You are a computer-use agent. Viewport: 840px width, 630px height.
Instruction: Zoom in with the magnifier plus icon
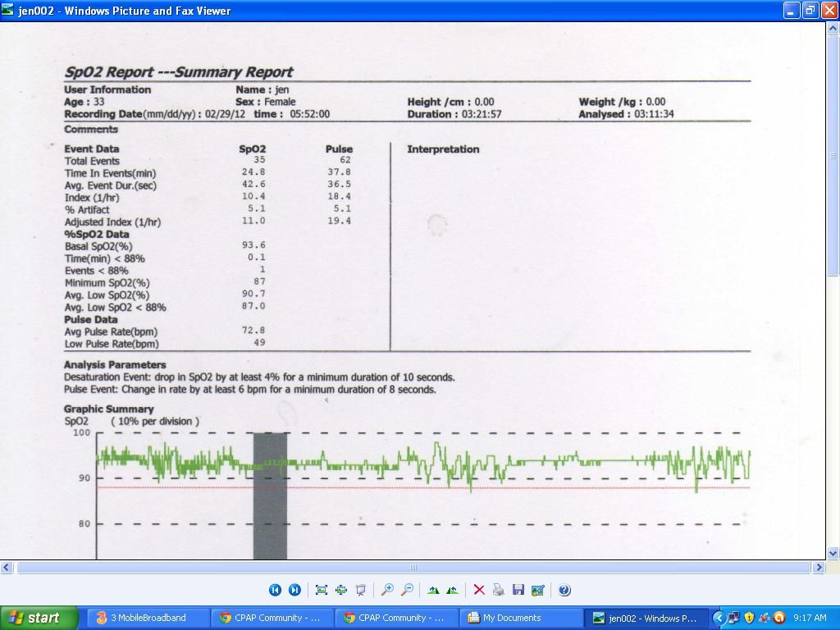387,590
